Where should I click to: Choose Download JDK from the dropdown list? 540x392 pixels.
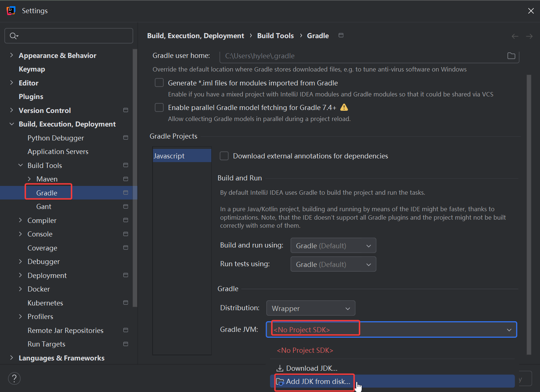(311, 368)
